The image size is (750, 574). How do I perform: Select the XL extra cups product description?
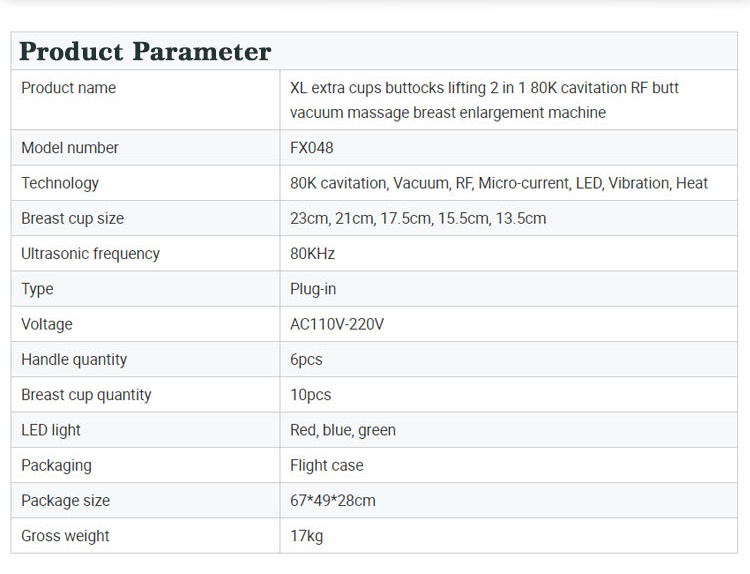pyautogui.click(x=484, y=100)
